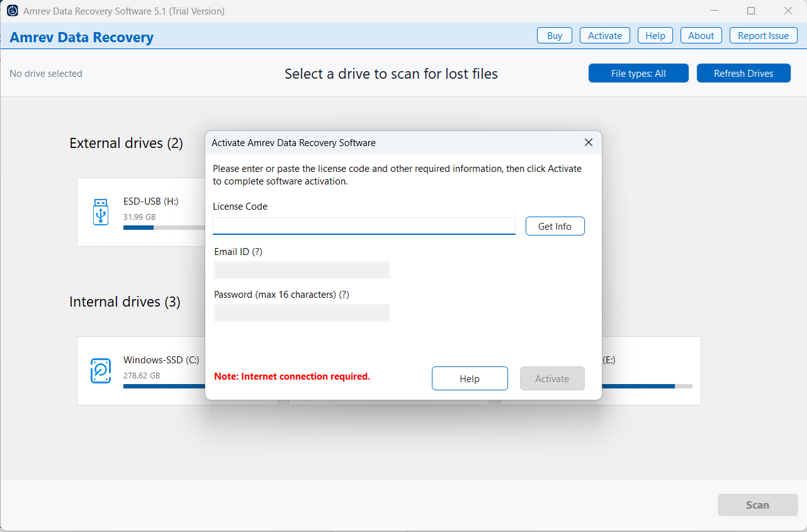Click the red "Internet connection required" note
The image size is (807, 532).
click(292, 376)
